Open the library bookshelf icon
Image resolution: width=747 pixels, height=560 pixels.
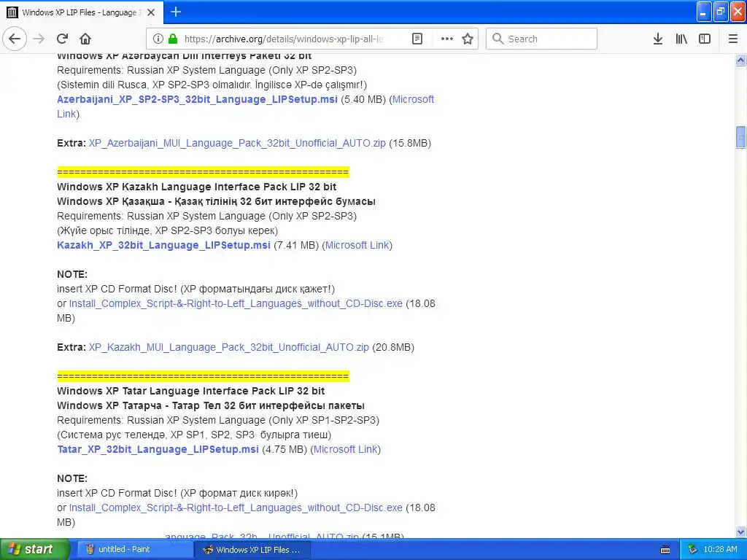coord(681,39)
